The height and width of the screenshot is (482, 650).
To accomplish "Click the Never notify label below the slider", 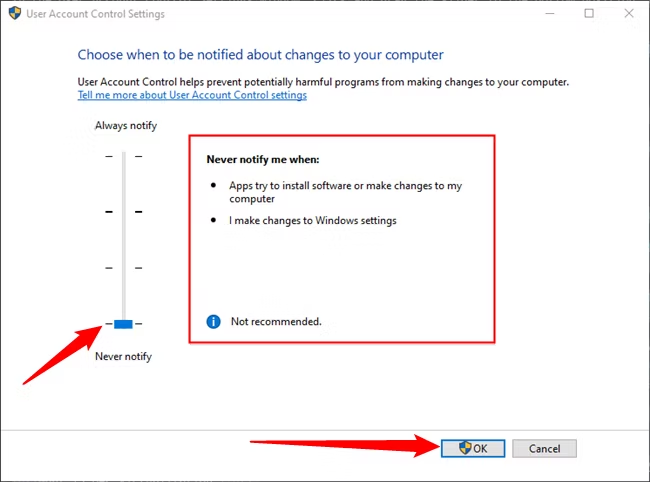I will [x=124, y=356].
